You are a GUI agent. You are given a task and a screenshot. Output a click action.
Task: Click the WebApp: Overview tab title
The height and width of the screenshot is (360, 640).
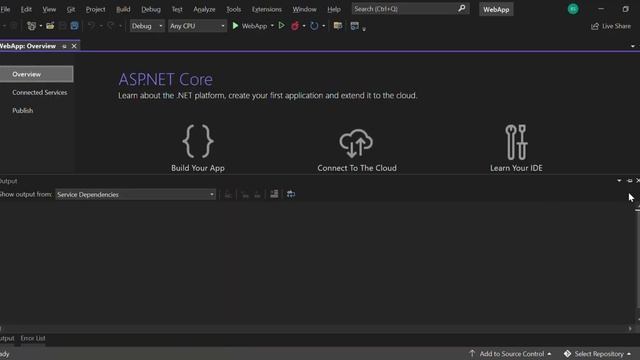point(28,46)
